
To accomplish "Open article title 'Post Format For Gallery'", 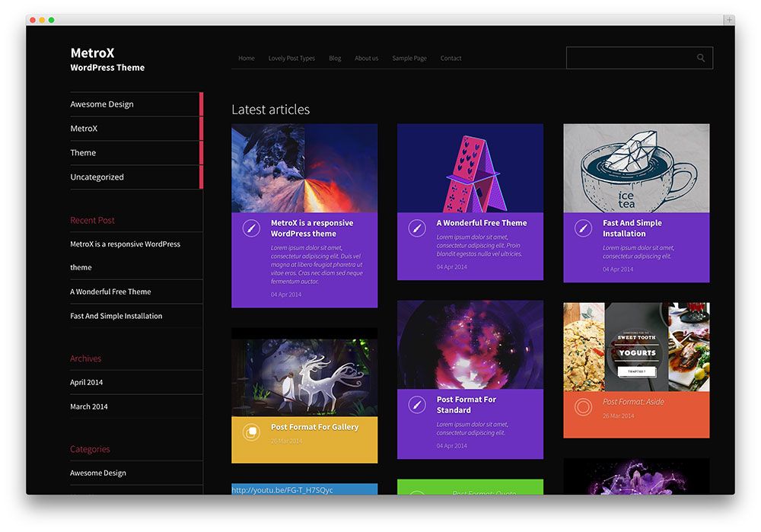I will click(314, 427).
